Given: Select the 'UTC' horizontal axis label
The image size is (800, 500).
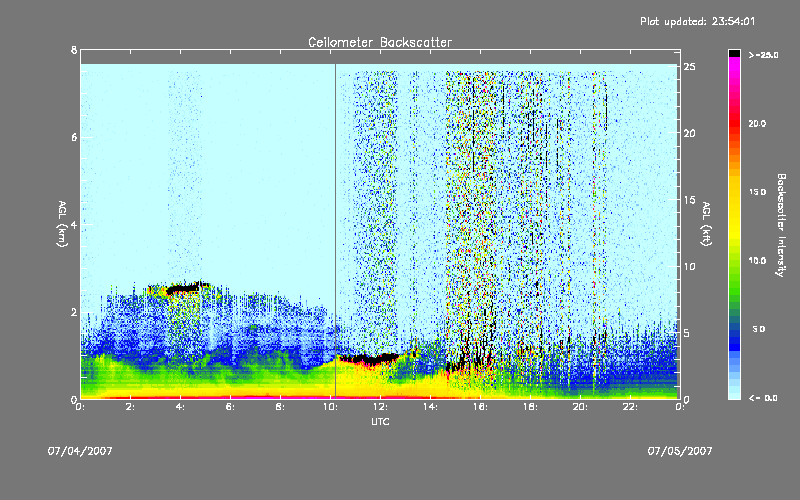Looking at the screenshot, I should tap(380, 422).
